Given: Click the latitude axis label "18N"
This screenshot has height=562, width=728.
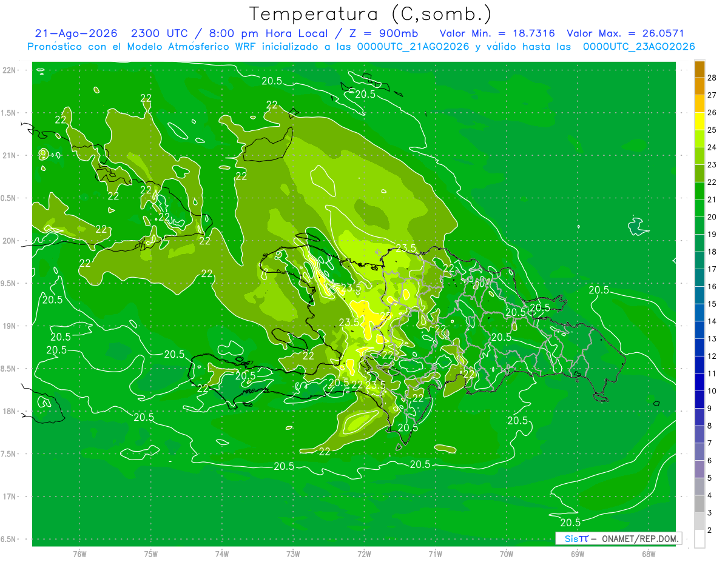Looking at the screenshot, I should [x=10, y=412].
